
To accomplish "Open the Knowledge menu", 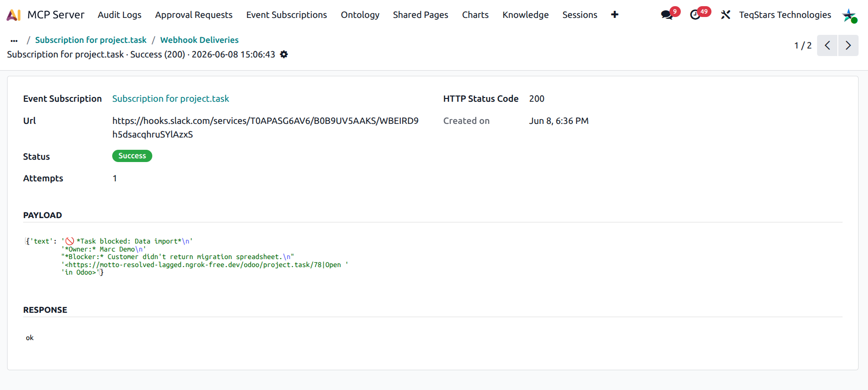I will (x=526, y=15).
